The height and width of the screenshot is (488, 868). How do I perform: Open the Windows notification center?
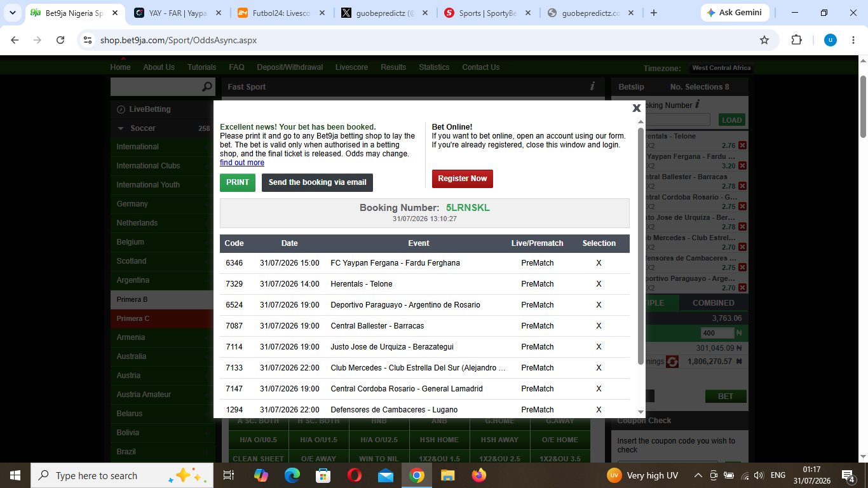point(848,475)
